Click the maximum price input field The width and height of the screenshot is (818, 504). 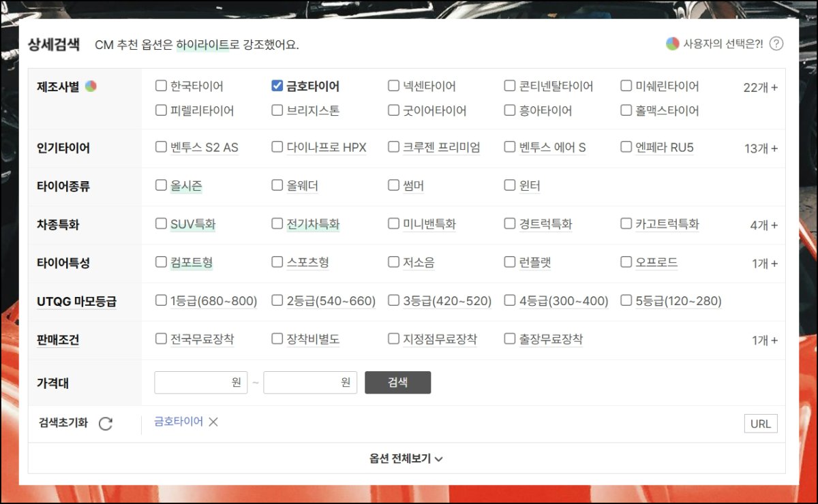[x=310, y=383]
